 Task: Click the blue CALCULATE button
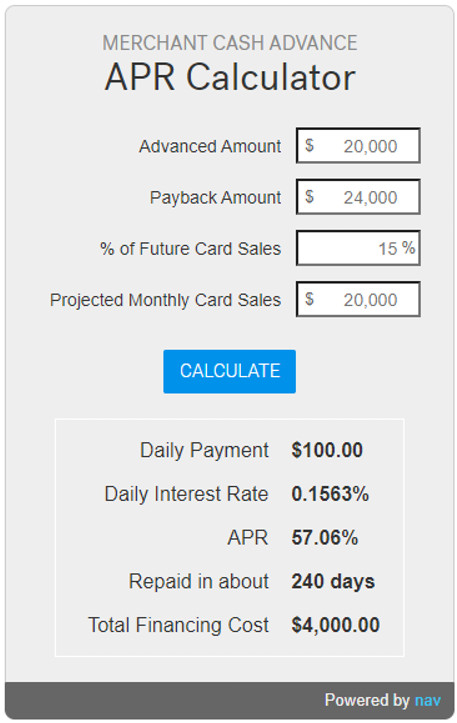pyautogui.click(x=229, y=371)
